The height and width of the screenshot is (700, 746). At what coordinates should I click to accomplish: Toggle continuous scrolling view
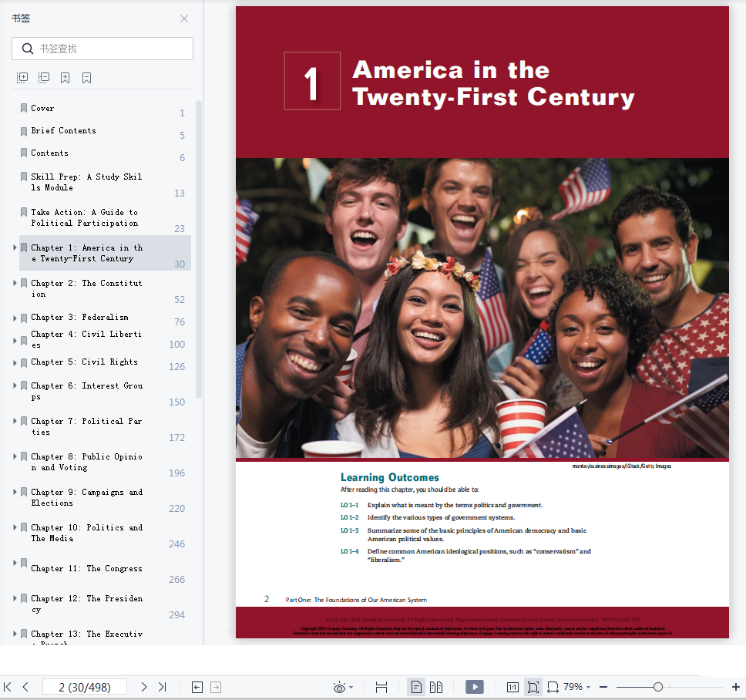tap(381, 687)
